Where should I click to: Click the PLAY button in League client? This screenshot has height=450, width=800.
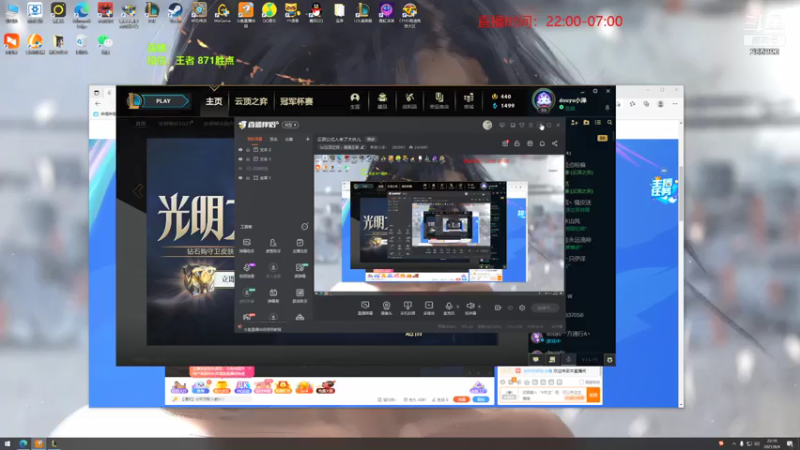(163, 101)
